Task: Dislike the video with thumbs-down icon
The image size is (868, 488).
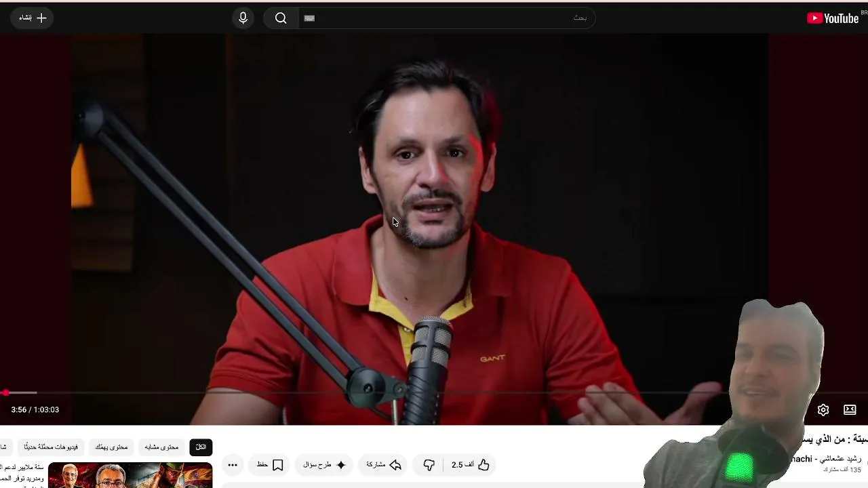Action: tap(429, 465)
